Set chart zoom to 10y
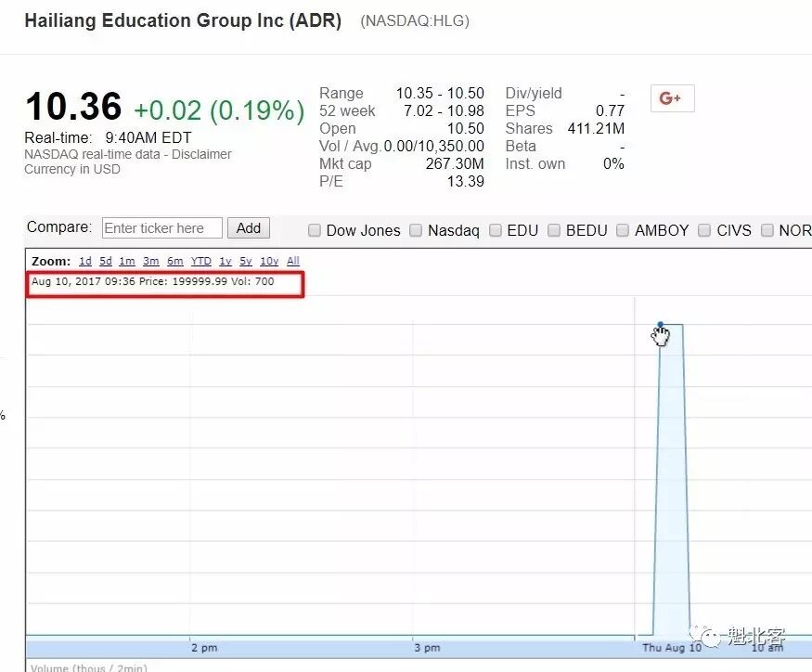This screenshot has width=812, height=672. pyautogui.click(x=269, y=261)
